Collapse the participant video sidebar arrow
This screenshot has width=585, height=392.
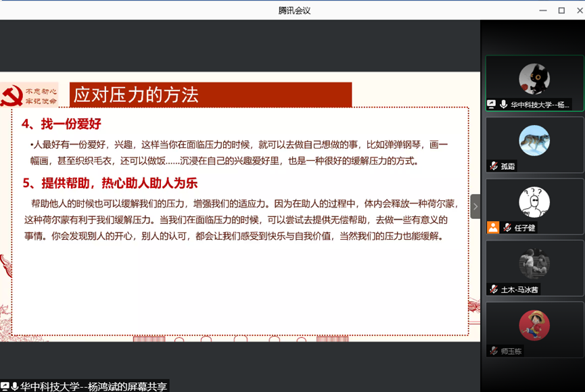point(475,206)
